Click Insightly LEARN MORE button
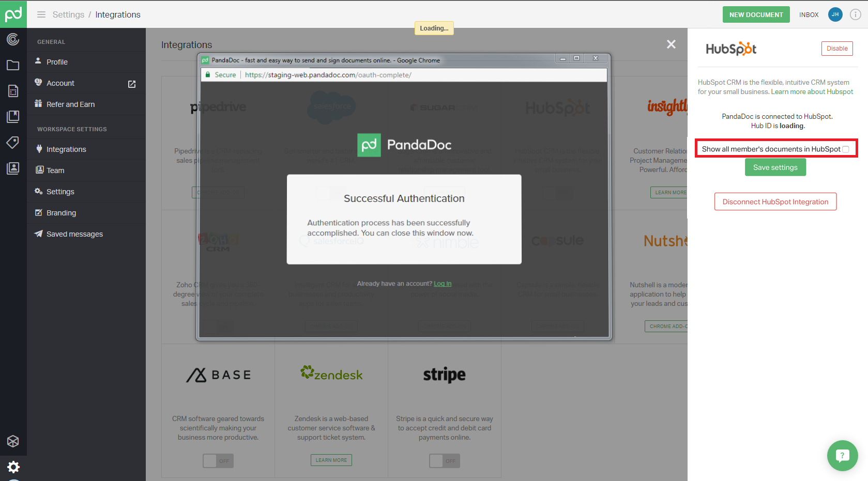This screenshot has height=481, width=868. click(x=670, y=193)
